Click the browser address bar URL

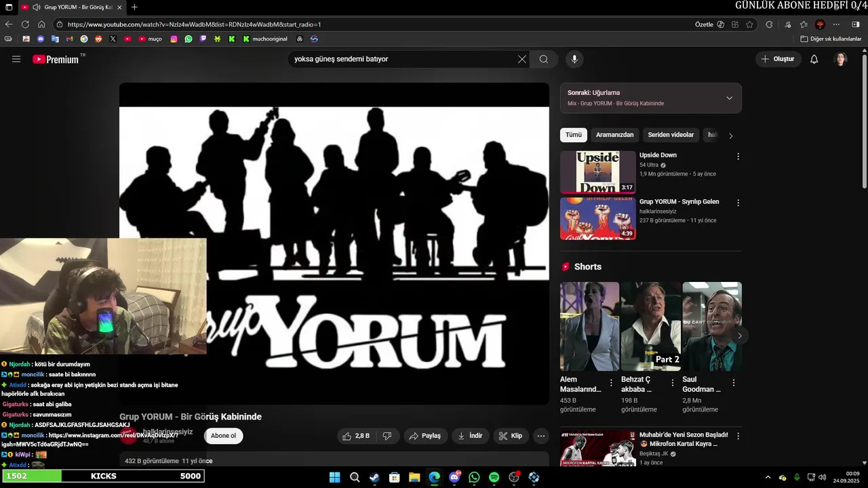(195, 24)
